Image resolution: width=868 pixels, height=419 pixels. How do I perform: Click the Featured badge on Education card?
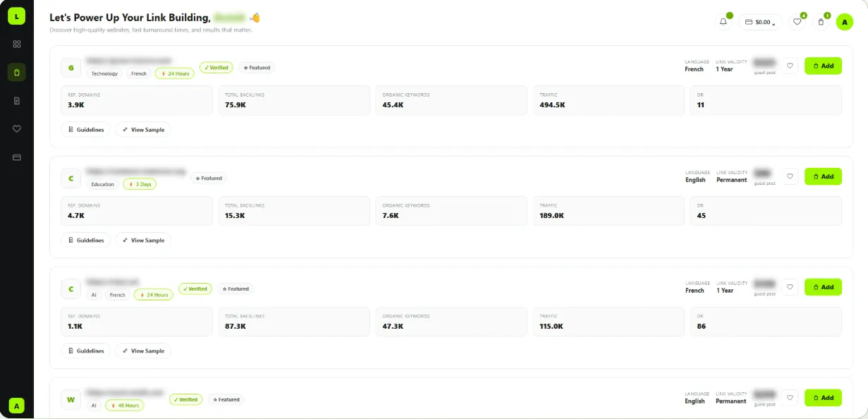(209, 178)
